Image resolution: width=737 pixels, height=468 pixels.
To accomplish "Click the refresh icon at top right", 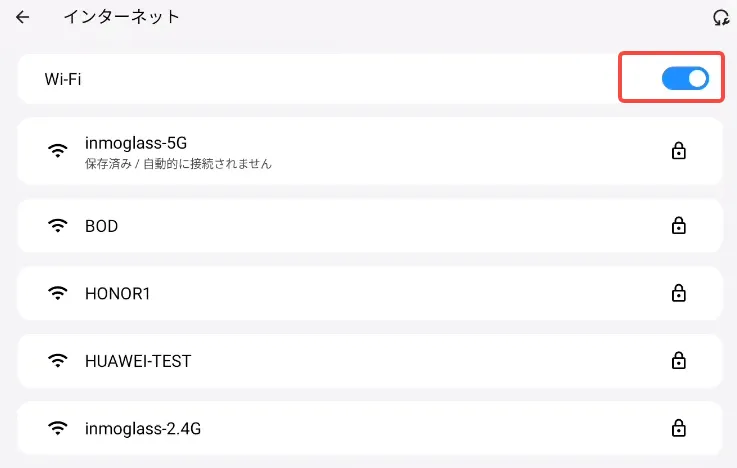I will [x=718, y=17].
